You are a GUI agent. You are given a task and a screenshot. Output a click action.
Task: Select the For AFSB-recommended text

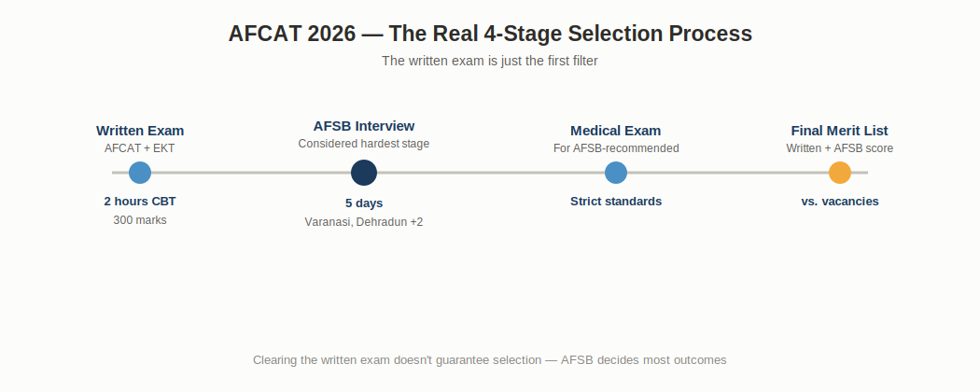pos(616,148)
